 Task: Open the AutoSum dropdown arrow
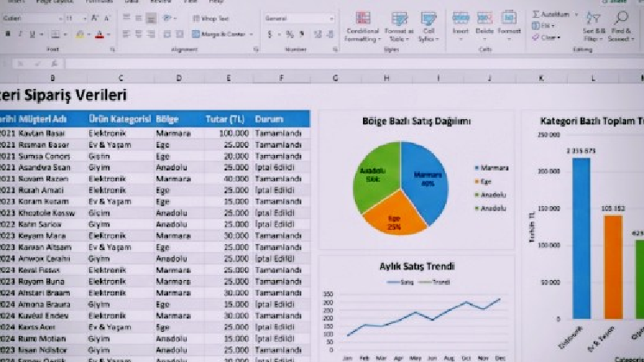(x=576, y=15)
